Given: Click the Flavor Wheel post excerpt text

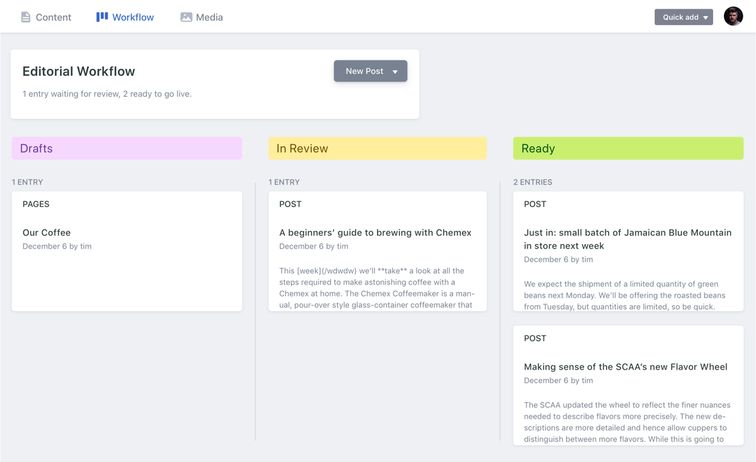Looking at the screenshot, I should click(627, 421).
